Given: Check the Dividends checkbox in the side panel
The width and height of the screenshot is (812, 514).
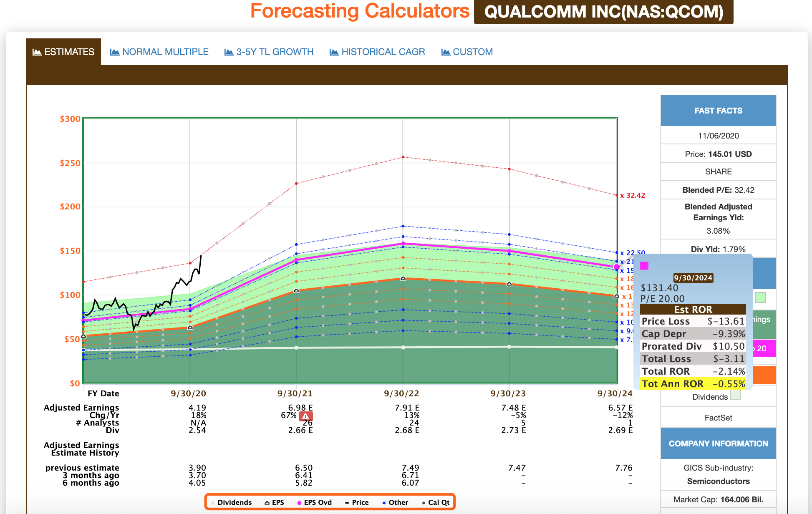Looking at the screenshot, I should [x=736, y=394].
